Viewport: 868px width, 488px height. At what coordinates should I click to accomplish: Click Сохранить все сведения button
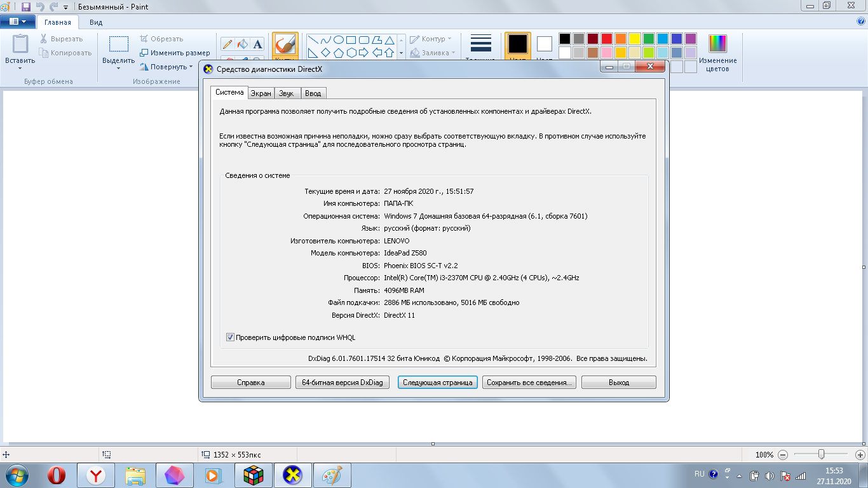[529, 383]
